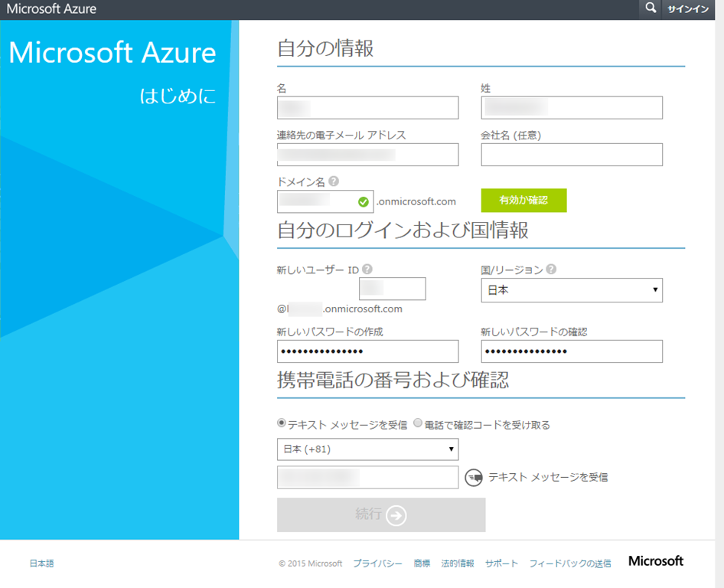724x588 pixels.
Task: Select 電話で確認コードを受け取る radio option
Action: (417, 422)
